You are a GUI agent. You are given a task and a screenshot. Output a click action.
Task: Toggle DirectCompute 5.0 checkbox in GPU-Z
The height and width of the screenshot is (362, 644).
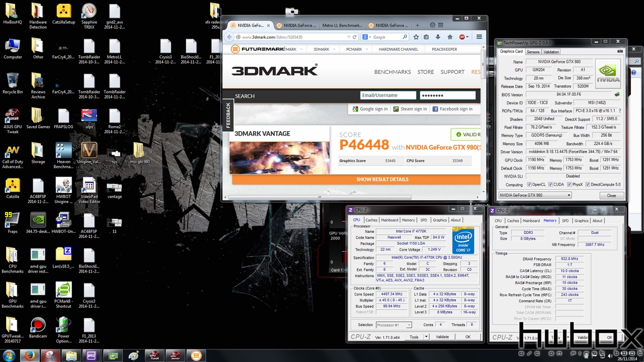[588, 185]
